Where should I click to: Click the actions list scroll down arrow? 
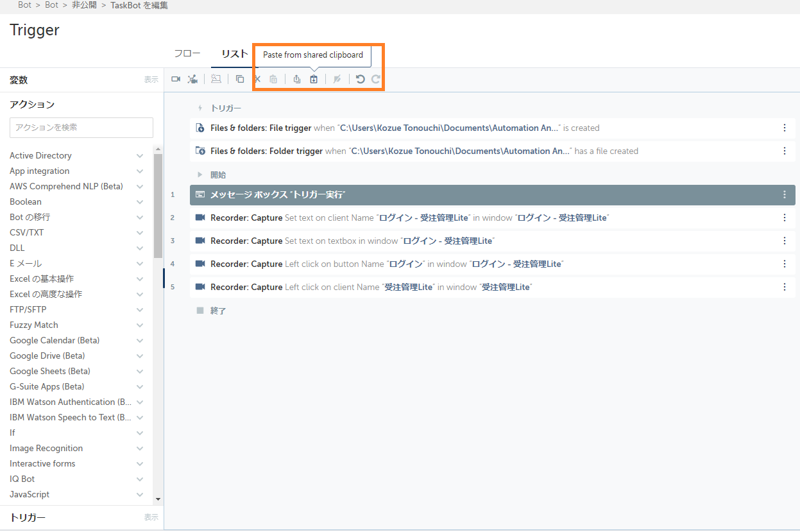[158, 499]
